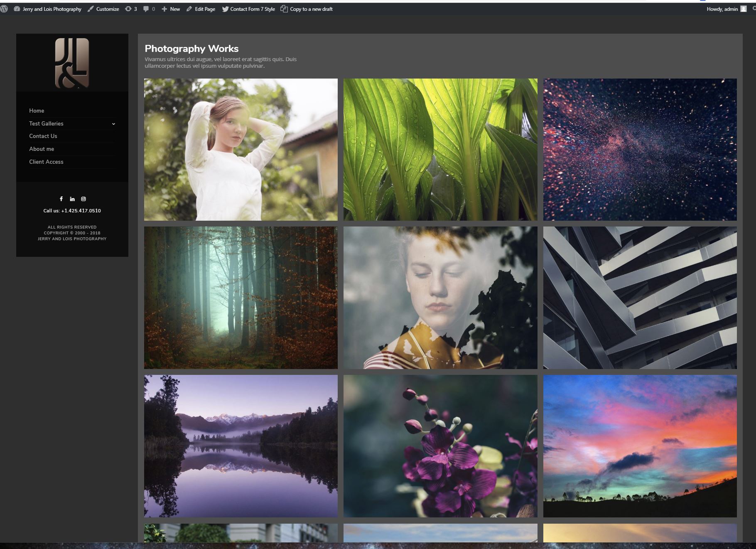Image resolution: width=756 pixels, height=549 pixels.
Task: Open the comments bubble in admin bar
Action: 149,9
